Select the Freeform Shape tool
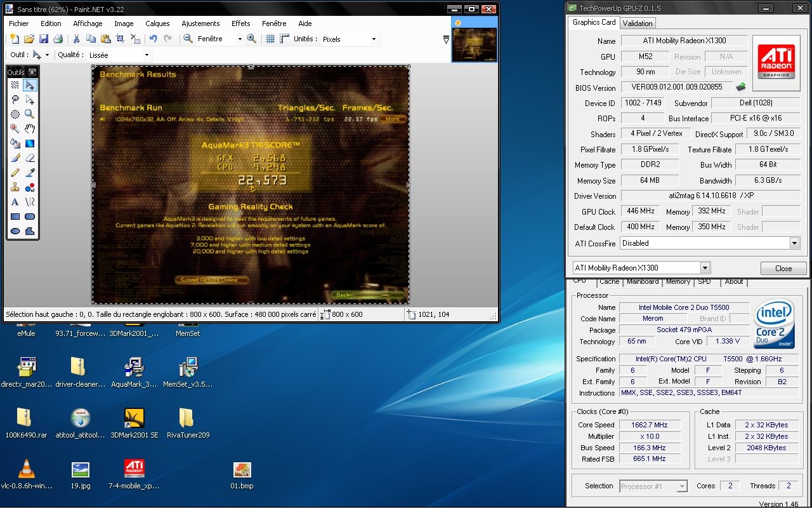 (x=29, y=231)
